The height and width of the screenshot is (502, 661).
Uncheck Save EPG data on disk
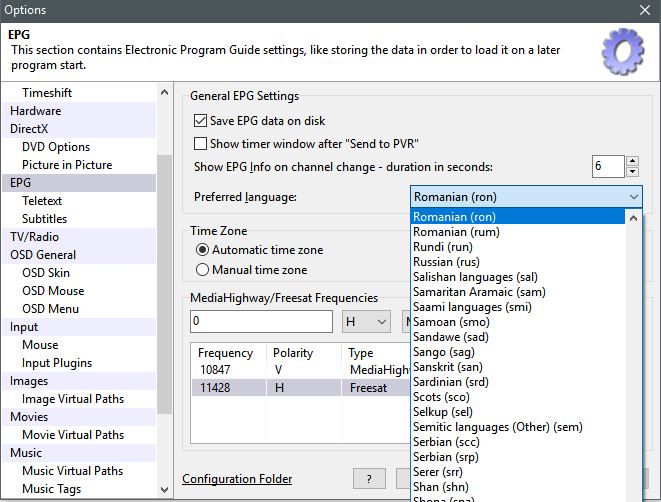click(201, 121)
